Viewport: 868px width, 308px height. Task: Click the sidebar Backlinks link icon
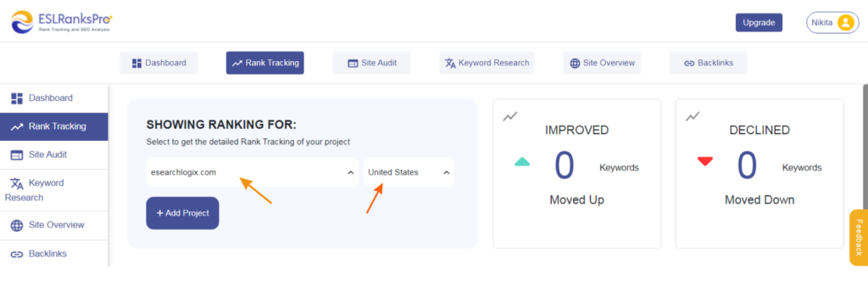tap(17, 255)
